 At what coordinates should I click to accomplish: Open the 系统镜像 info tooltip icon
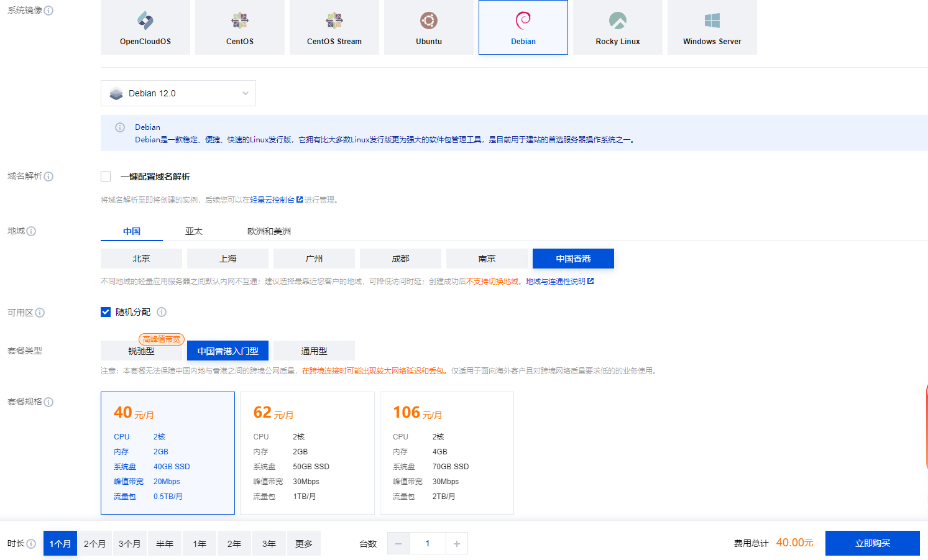pos(49,10)
